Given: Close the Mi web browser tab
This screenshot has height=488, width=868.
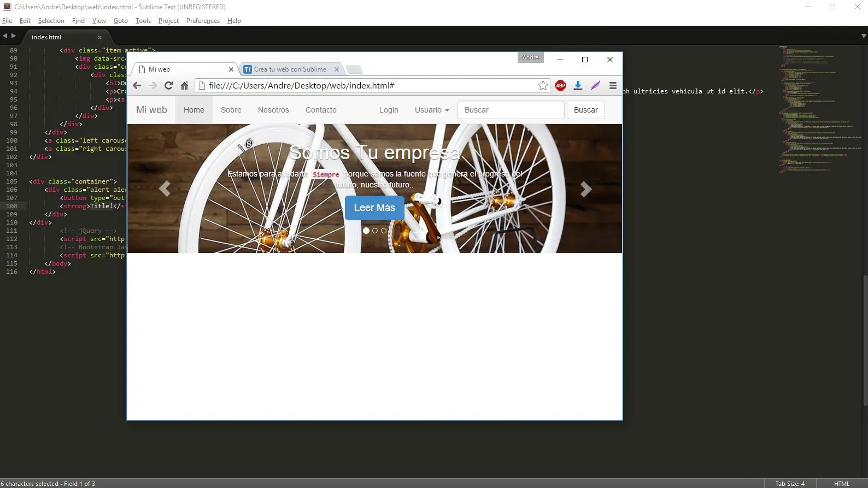Looking at the screenshot, I should (231, 69).
